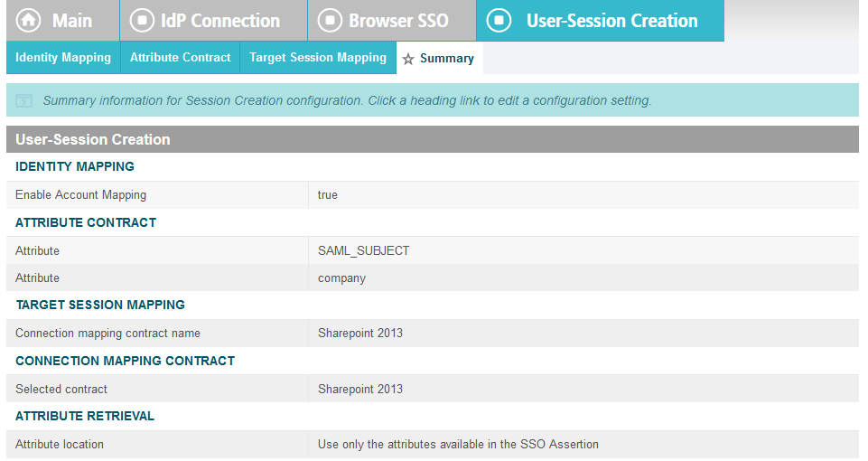Click the circle icon beside Browser SSO
Screen dimensions: 868x461
[x=330, y=21]
